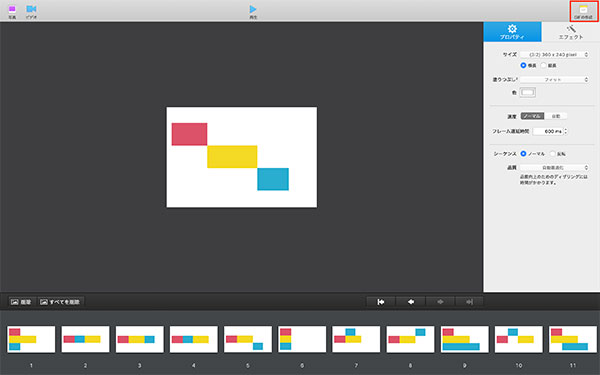
Task: Select portrait orientation radio button
Action: pos(543,65)
